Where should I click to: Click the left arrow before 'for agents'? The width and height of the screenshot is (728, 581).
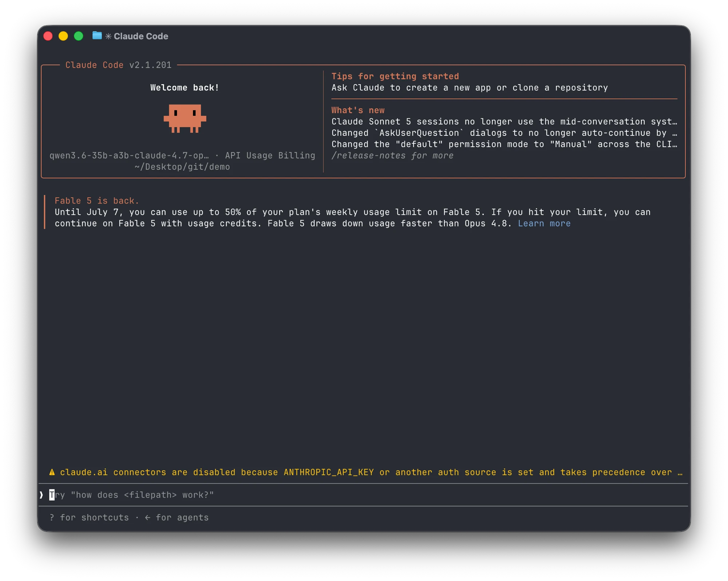[x=147, y=517]
